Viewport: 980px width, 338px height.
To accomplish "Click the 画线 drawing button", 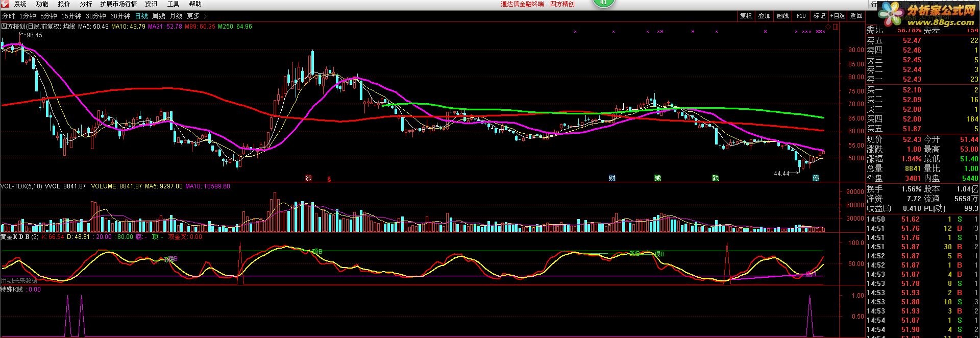I will 782,16.
